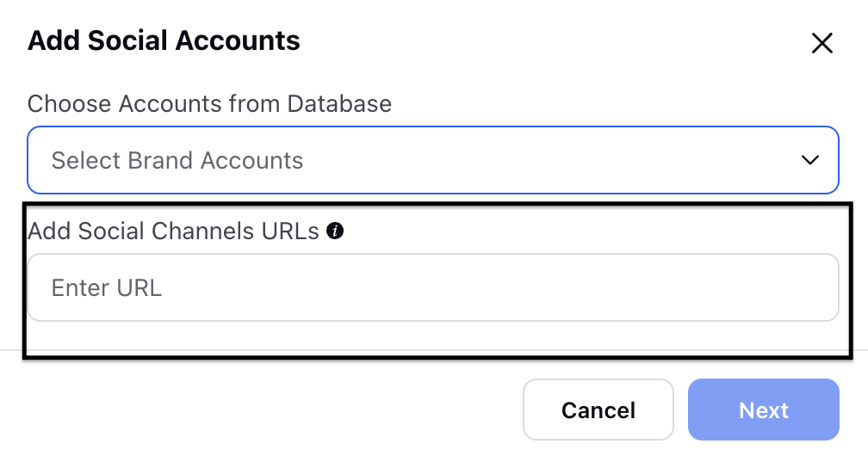The height and width of the screenshot is (456, 868).
Task: Click the Select Brand Accounts placeholder text
Action: [x=177, y=161]
